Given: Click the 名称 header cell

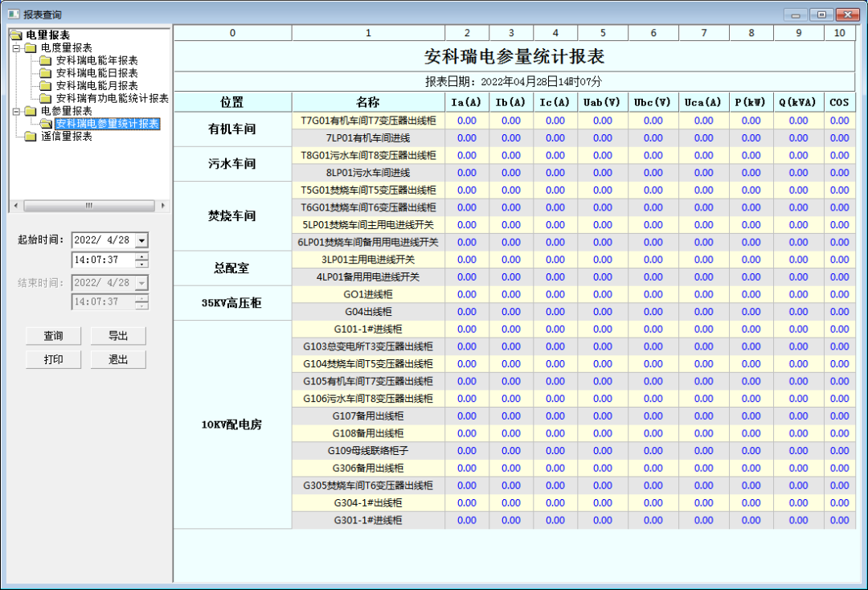Looking at the screenshot, I should (x=368, y=102).
